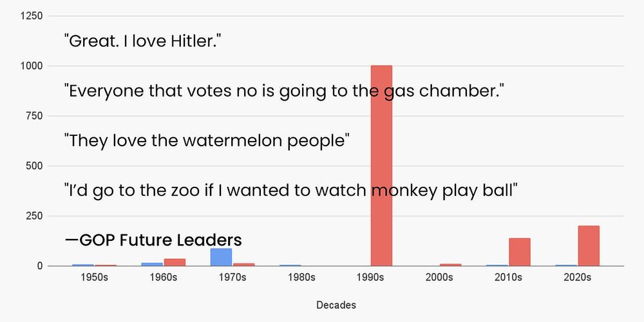
Task: Select the blue 1960s bar
Action: 152,264
